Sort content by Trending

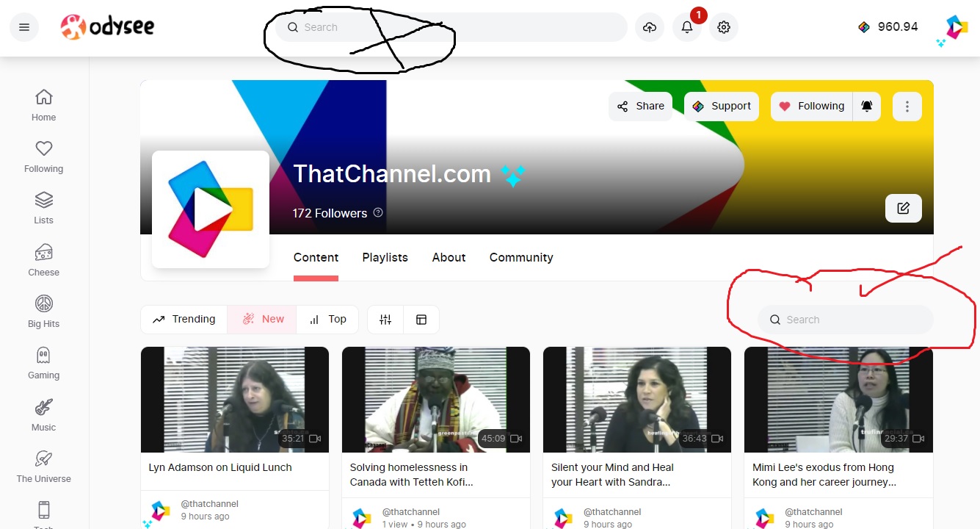coord(184,320)
